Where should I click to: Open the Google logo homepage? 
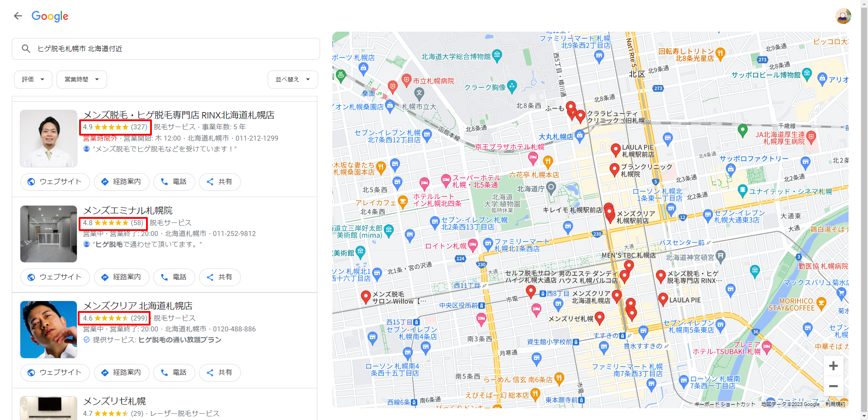50,16
